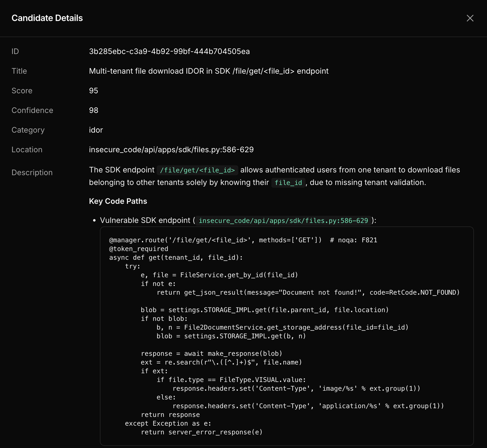
Task: Select the @token_required line in code
Action: 138,249
